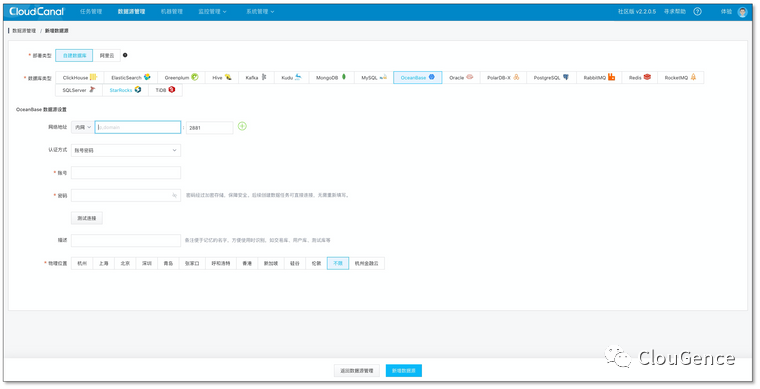Open the 内网 network type dropdown
The image size is (760, 389).
pos(83,127)
